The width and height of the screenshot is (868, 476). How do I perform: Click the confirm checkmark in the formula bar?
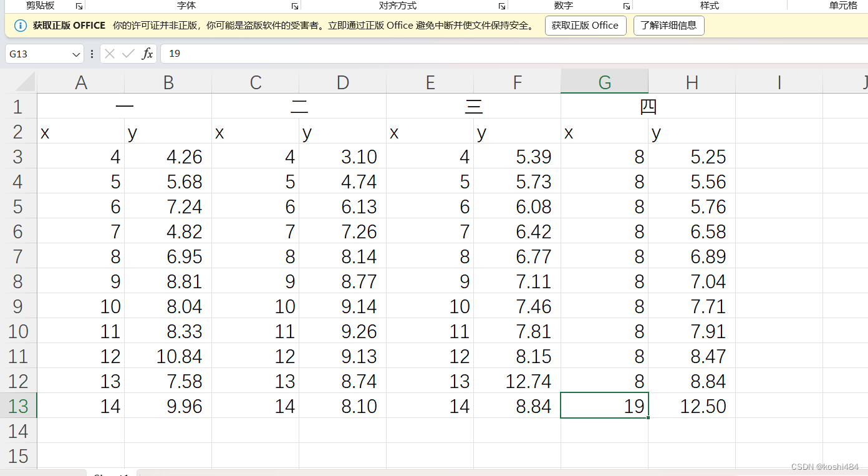coord(128,54)
